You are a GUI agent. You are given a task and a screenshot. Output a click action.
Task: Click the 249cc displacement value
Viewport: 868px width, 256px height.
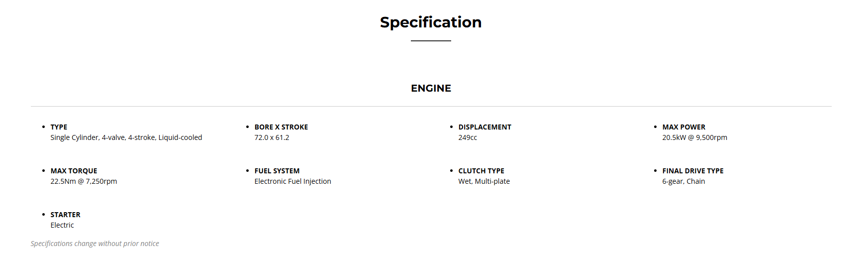pyautogui.click(x=468, y=137)
